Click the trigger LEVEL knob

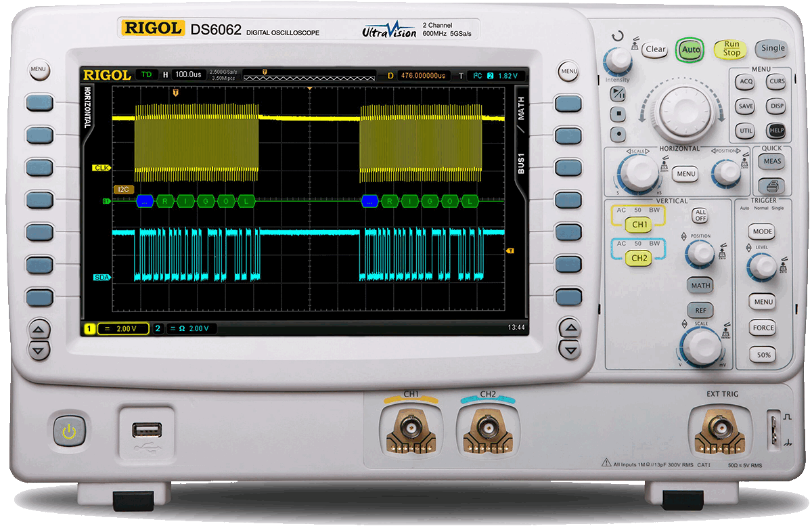click(x=762, y=268)
